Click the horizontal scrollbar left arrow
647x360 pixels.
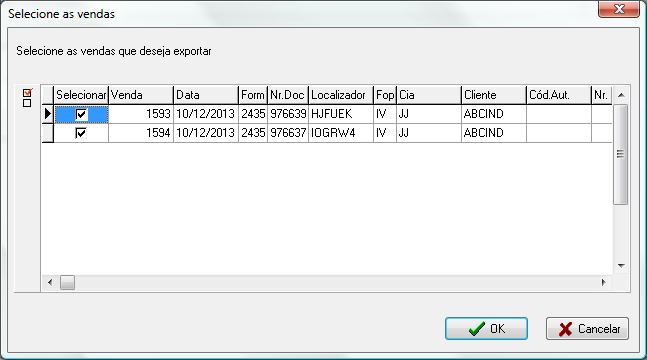pyautogui.click(x=50, y=282)
